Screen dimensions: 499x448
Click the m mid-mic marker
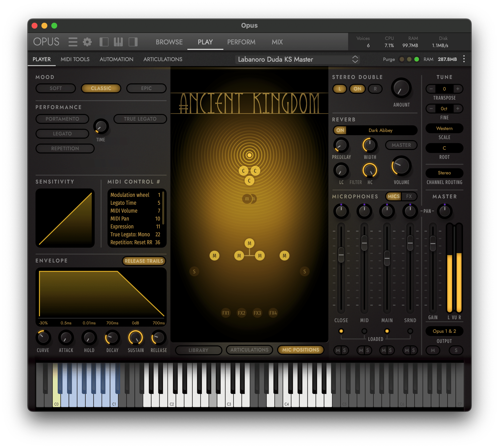[247, 199]
